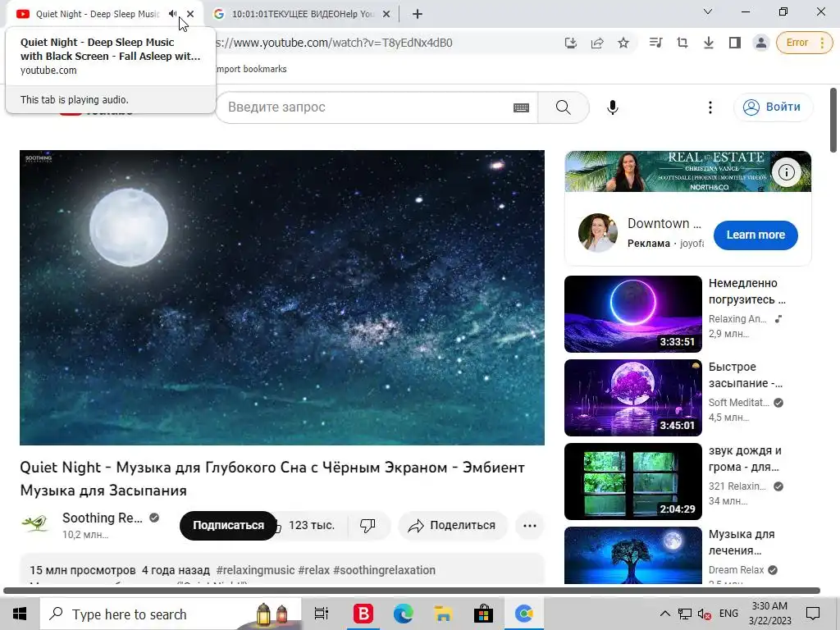Toggle the browser side panel
840x630 pixels.
734,43
